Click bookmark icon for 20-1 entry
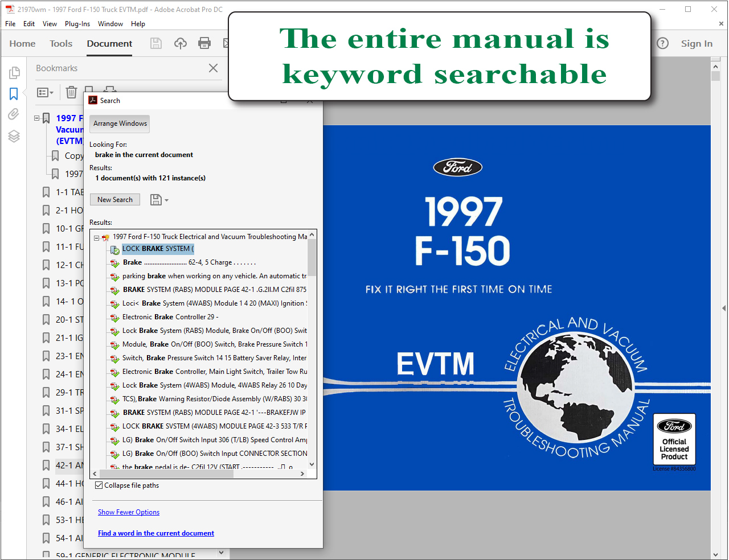Viewport: 729px width, 560px height. pos(46,320)
